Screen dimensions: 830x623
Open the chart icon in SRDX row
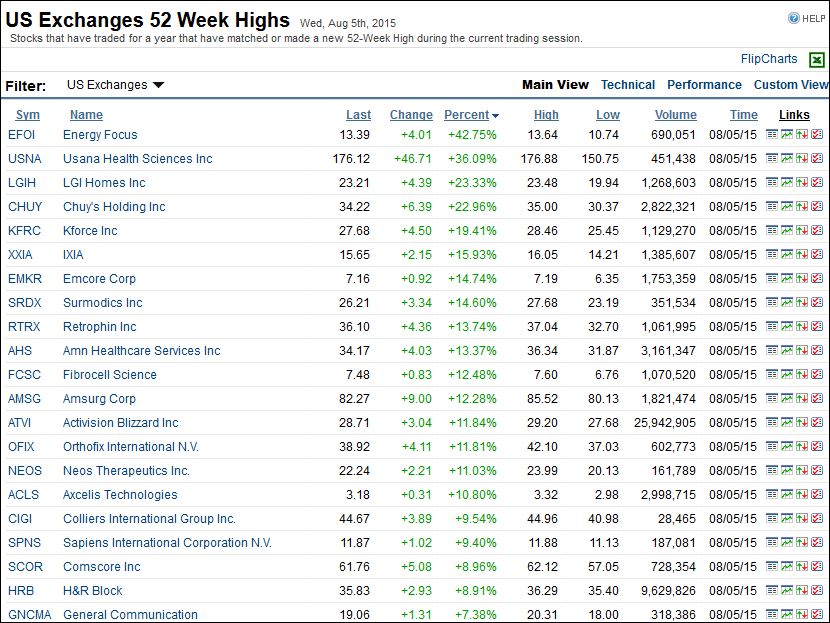pos(787,302)
